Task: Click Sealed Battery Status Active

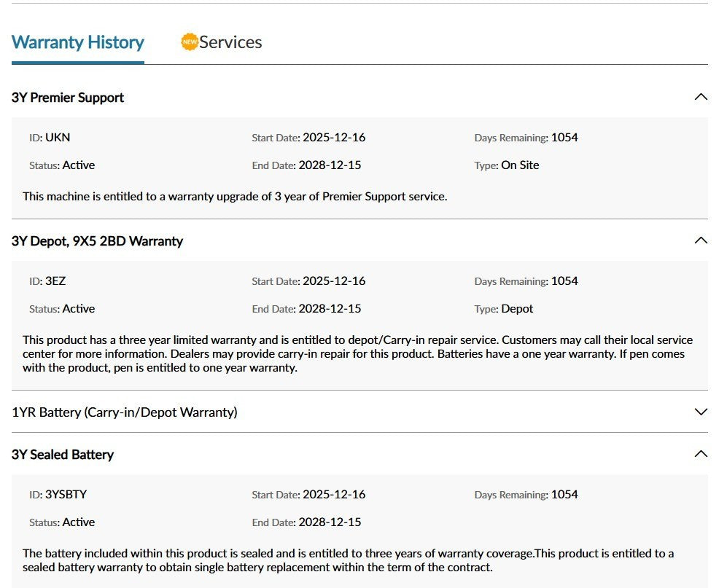Action: click(78, 522)
